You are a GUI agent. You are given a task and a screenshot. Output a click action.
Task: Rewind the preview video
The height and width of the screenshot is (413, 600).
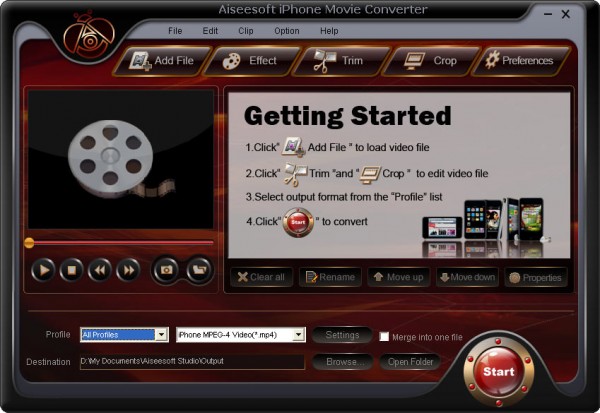coord(100,270)
